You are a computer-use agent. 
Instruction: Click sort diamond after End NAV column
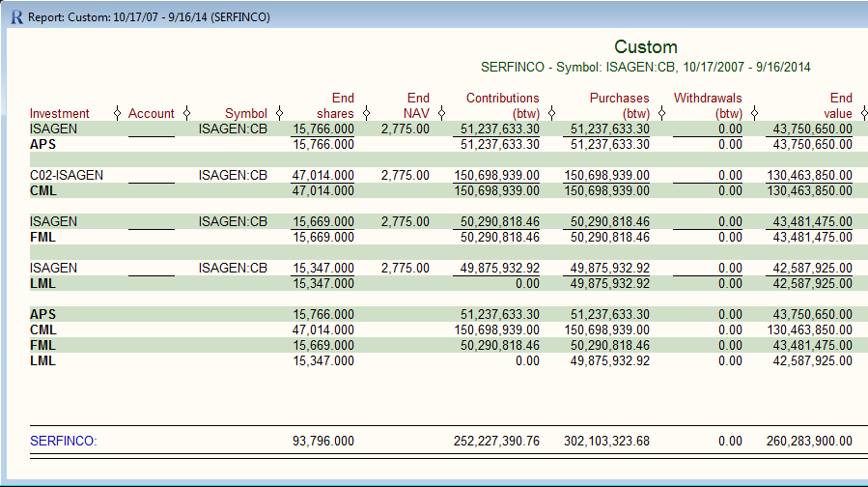[x=441, y=114]
